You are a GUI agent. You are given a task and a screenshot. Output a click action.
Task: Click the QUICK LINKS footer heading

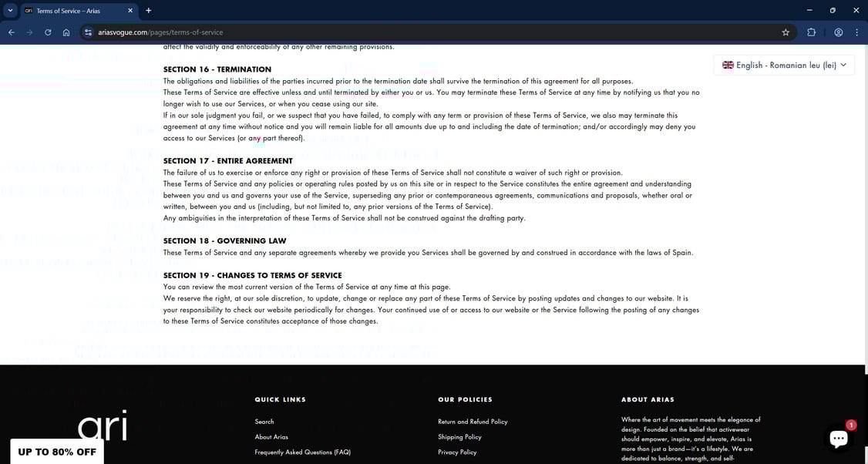tap(280, 400)
